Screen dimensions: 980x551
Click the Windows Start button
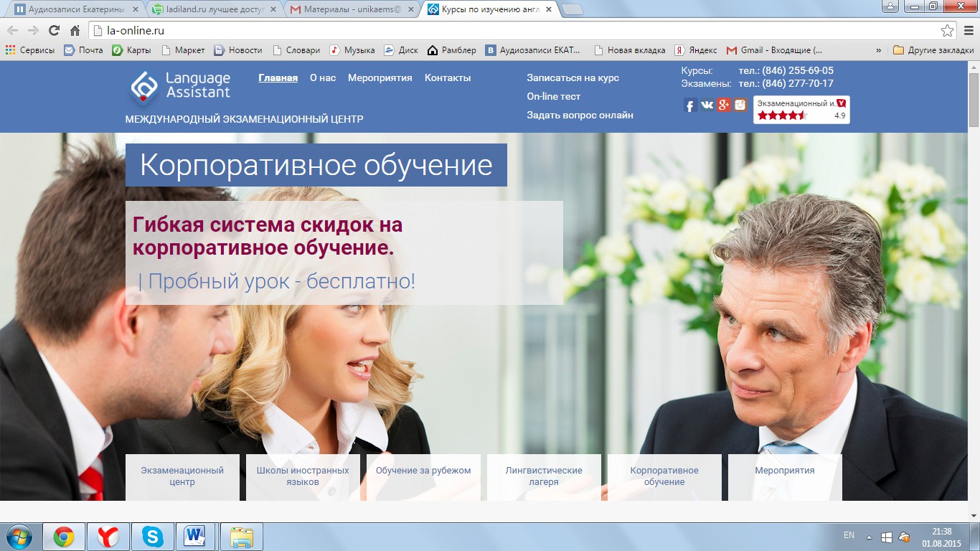click(19, 537)
